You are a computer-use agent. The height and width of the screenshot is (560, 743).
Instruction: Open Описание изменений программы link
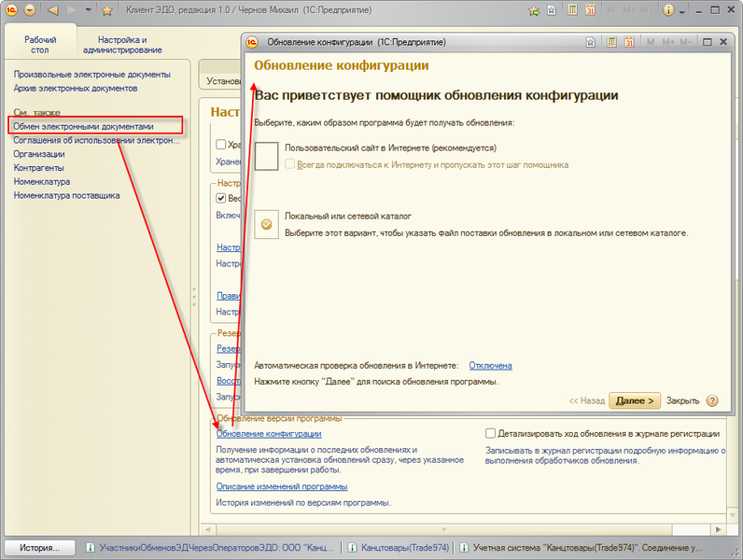coord(282,486)
